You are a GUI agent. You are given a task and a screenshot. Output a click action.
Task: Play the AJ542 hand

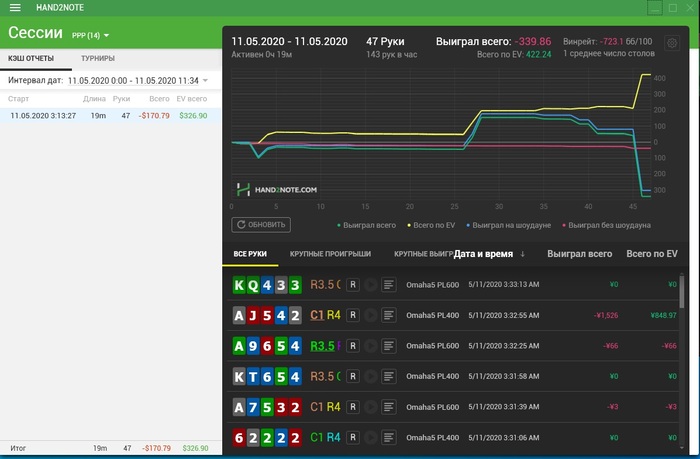(x=371, y=315)
